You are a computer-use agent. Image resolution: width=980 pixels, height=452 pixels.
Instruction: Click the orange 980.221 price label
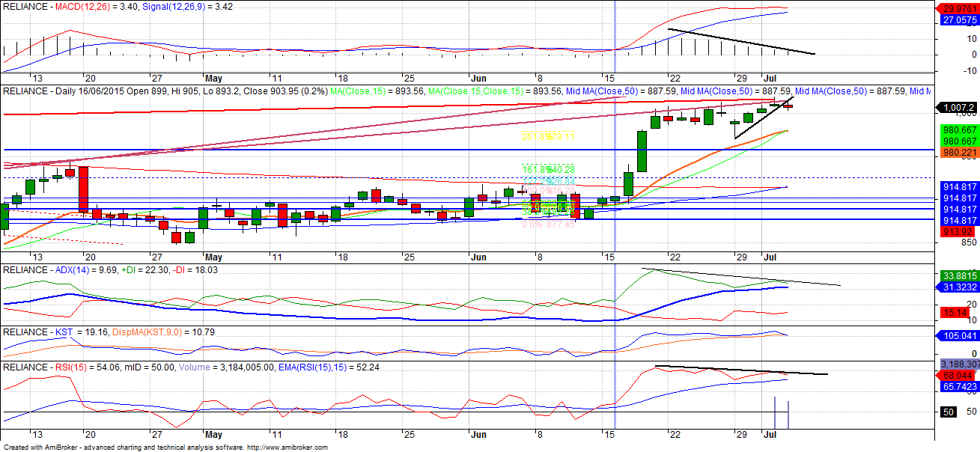coord(958,153)
